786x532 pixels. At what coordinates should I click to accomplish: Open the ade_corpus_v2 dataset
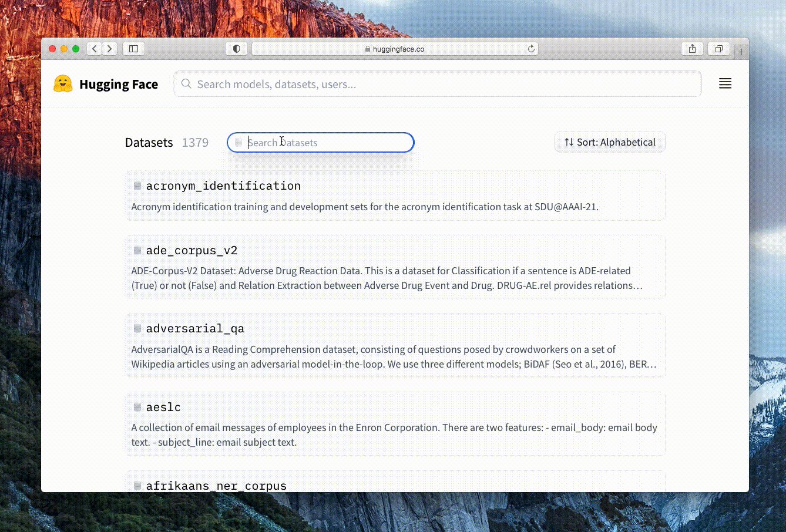[192, 250]
